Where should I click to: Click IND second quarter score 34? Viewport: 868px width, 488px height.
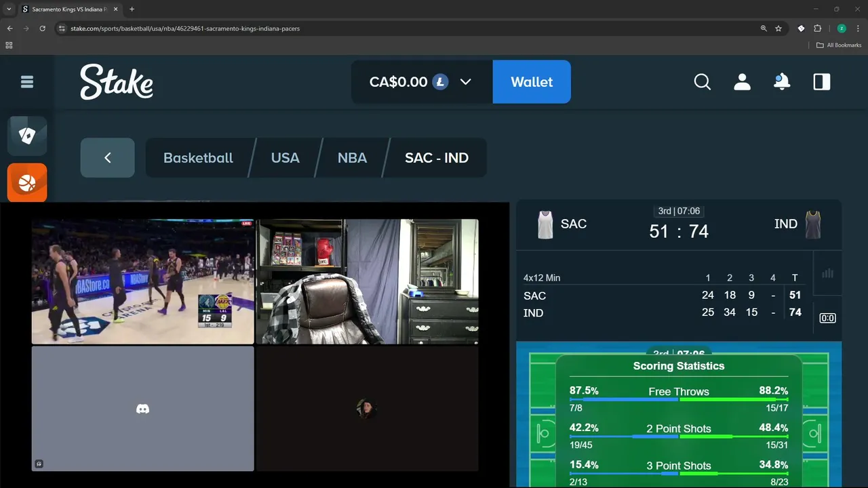pyautogui.click(x=730, y=312)
